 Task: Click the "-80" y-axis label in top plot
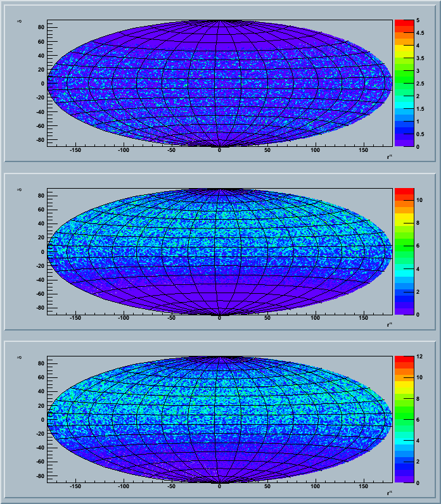(40, 140)
